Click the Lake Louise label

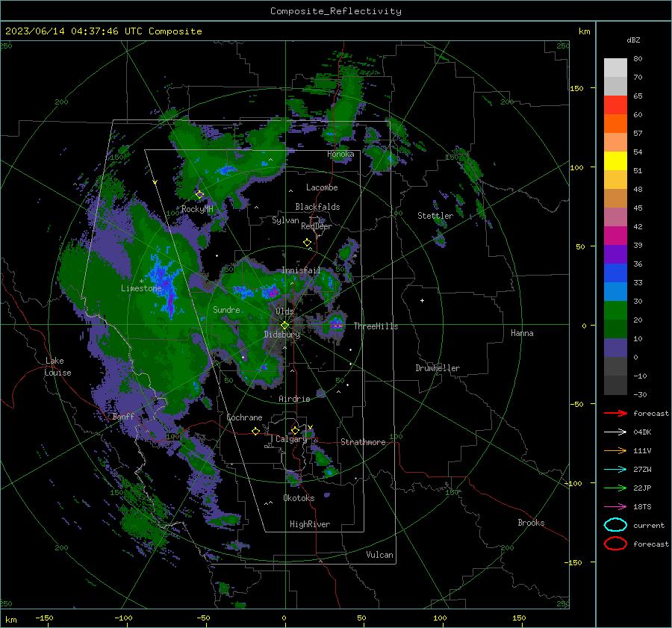pos(58,367)
